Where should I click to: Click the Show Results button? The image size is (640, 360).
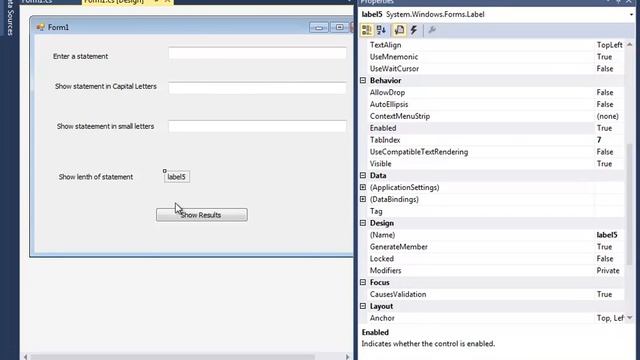click(202, 215)
